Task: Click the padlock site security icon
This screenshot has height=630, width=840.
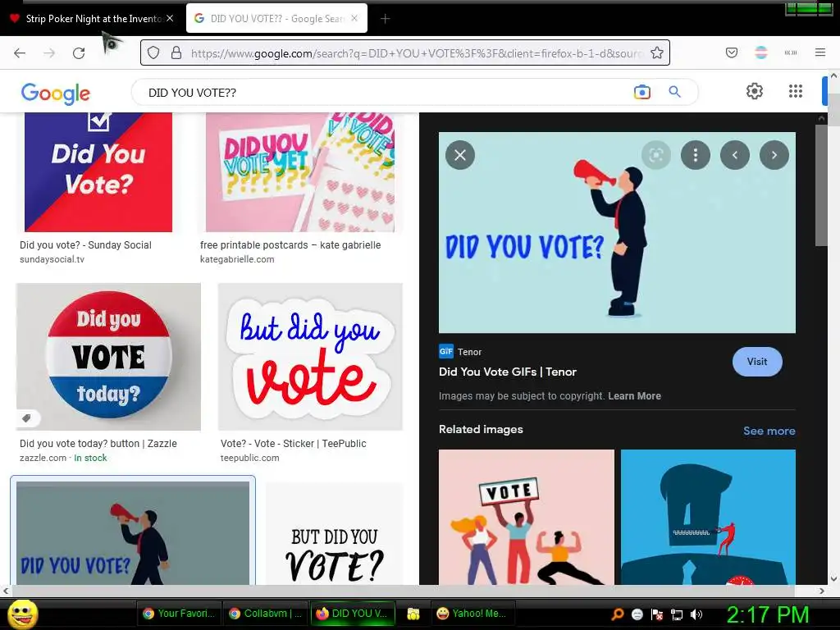Action: (176, 53)
